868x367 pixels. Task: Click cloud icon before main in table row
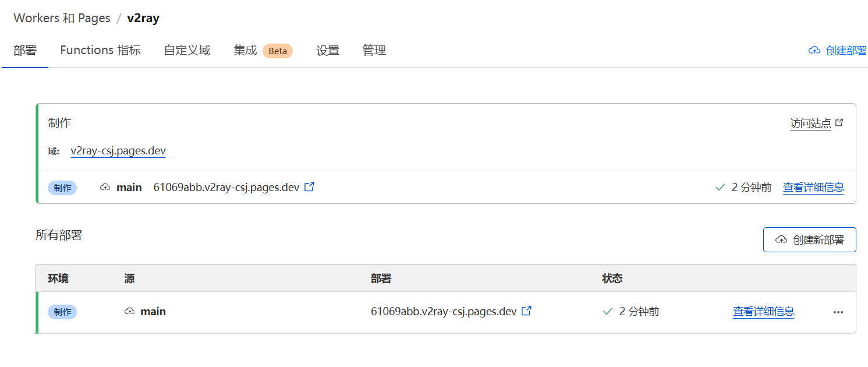(130, 312)
